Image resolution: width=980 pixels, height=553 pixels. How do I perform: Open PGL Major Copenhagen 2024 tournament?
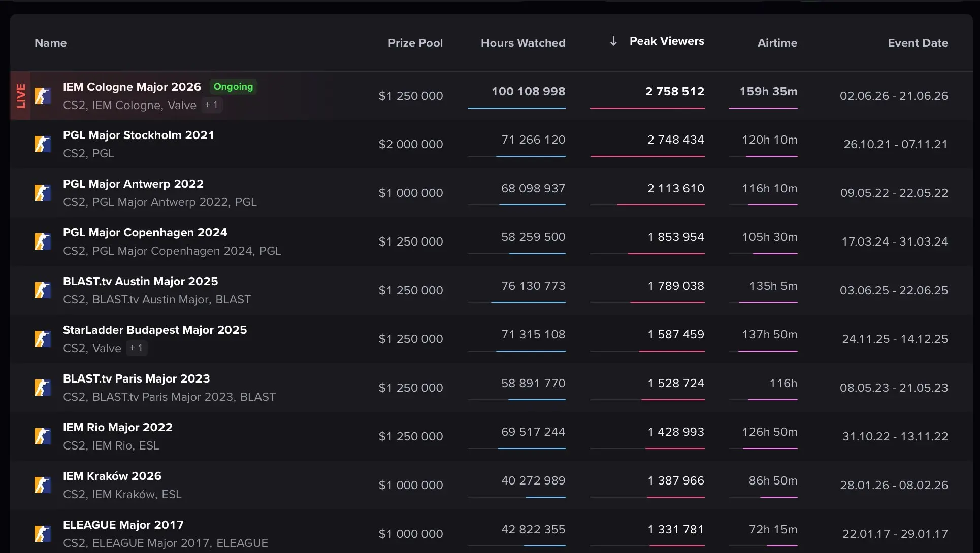pos(145,232)
